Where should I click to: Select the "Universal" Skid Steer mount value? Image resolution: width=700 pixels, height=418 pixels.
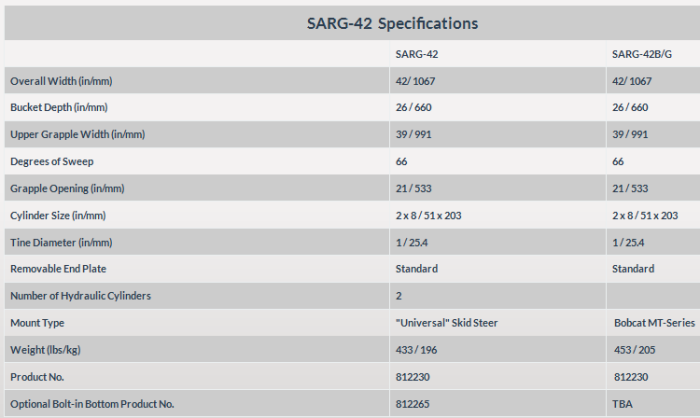pyautogui.click(x=447, y=323)
